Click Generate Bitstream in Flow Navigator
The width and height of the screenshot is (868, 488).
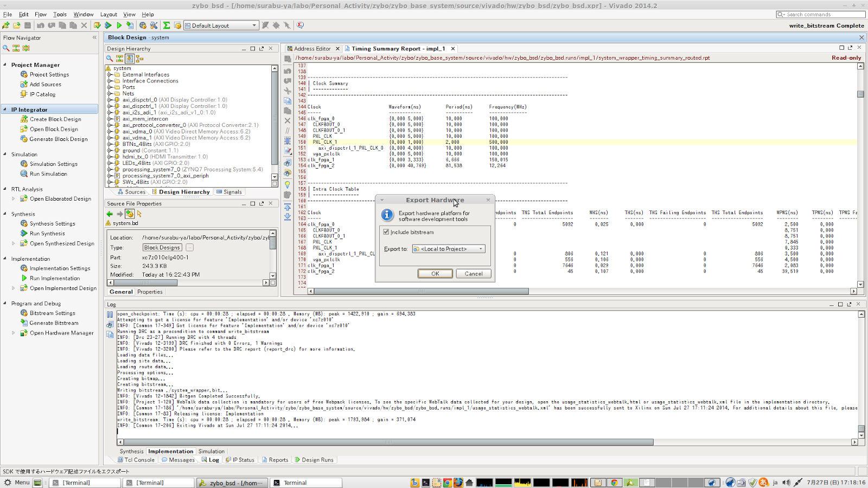(54, 323)
